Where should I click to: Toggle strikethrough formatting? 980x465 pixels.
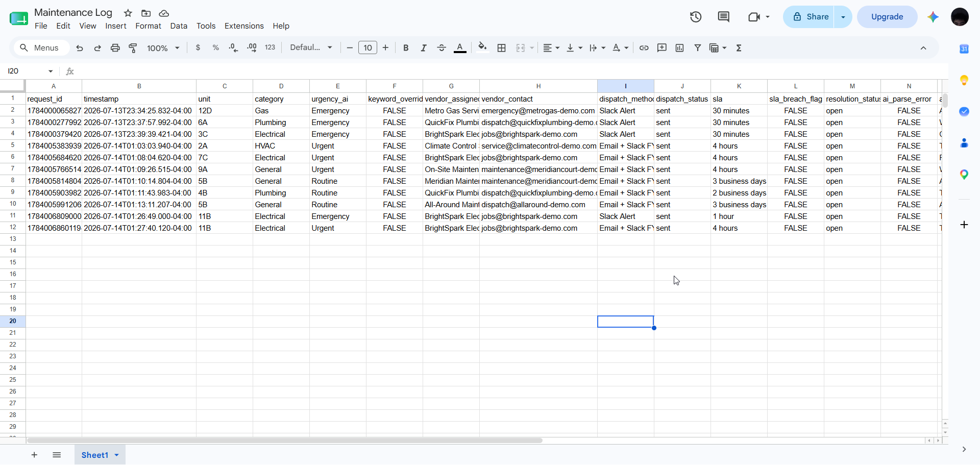(x=442, y=48)
